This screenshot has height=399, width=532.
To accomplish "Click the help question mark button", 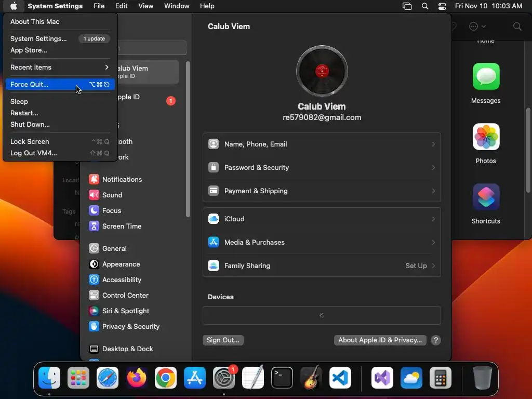I will [x=436, y=340].
